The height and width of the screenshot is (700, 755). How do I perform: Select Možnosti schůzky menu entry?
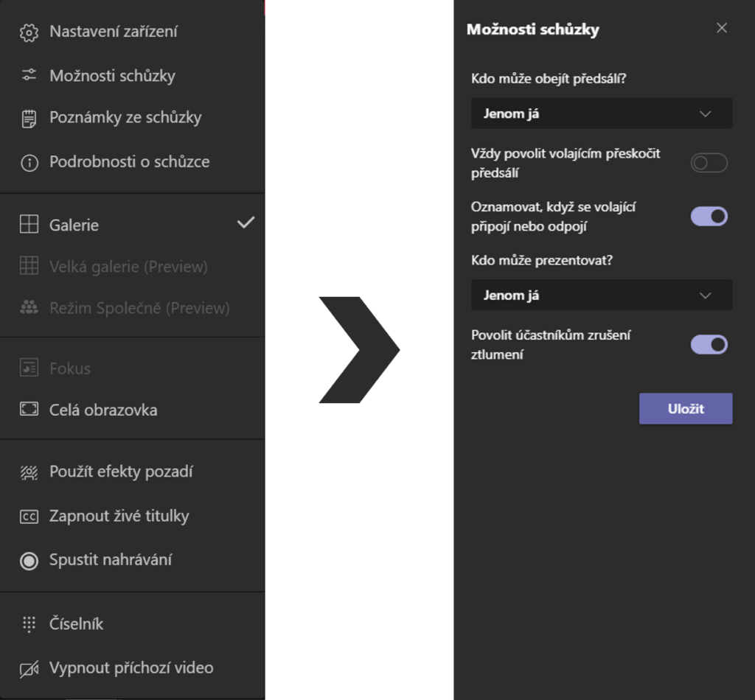click(x=112, y=75)
